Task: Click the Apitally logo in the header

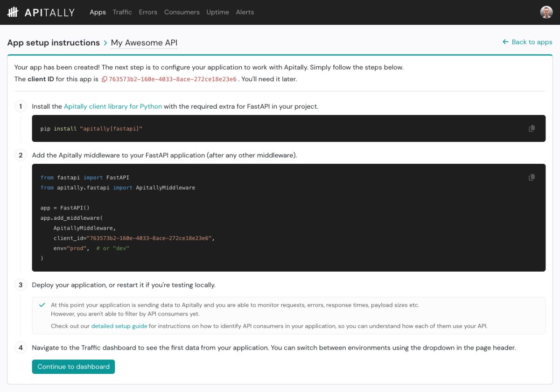Action: pyautogui.click(x=41, y=12)
